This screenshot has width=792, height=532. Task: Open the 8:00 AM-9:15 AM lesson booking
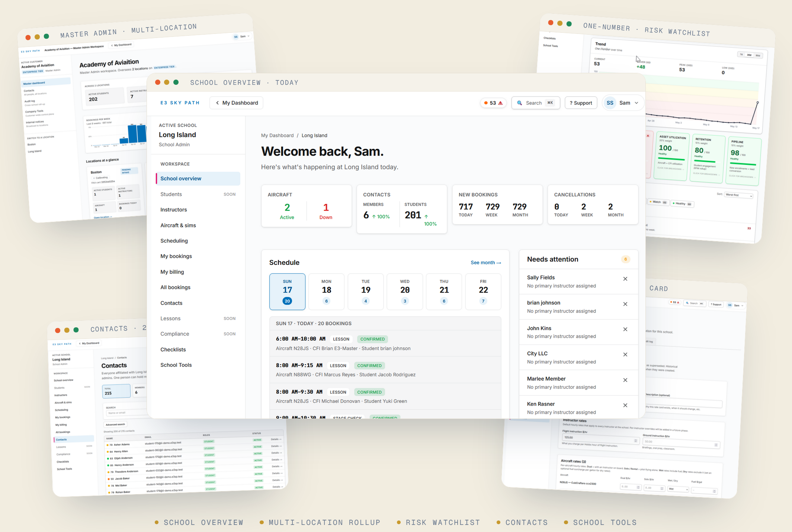click(385, 370)
